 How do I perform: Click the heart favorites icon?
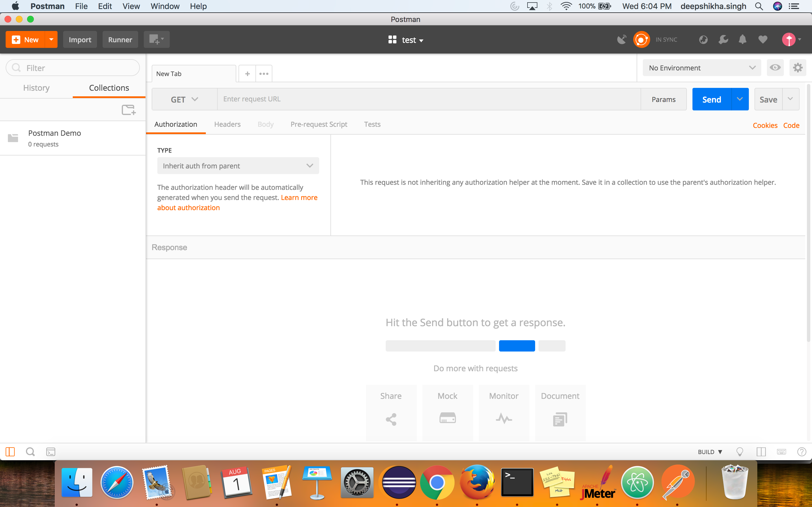tap(763, 39)
